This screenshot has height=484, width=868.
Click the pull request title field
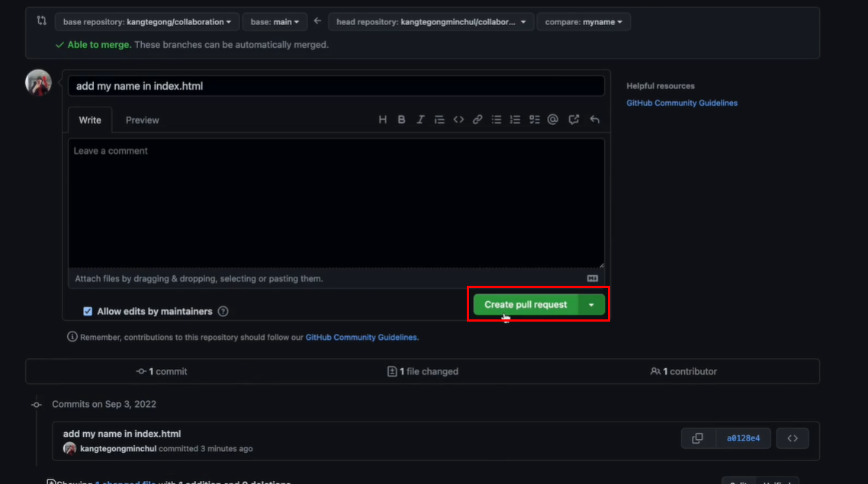click(336, 85)
